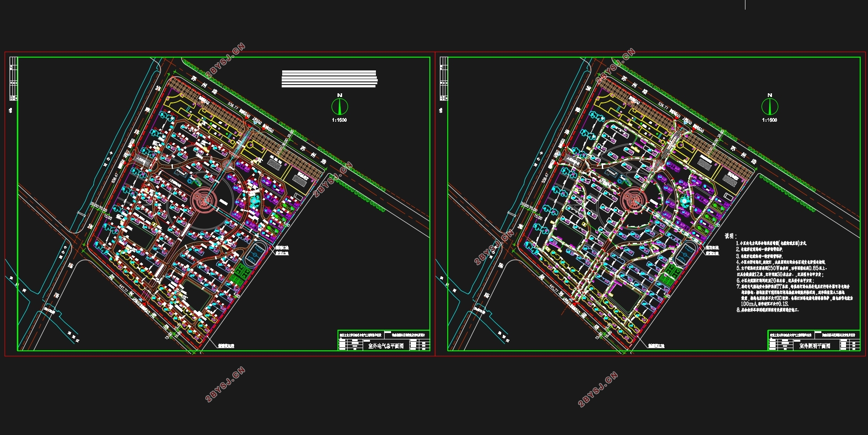868x435 pixels.
Task: Click the north arrow in the left drawing
Action: pos(339,107)
